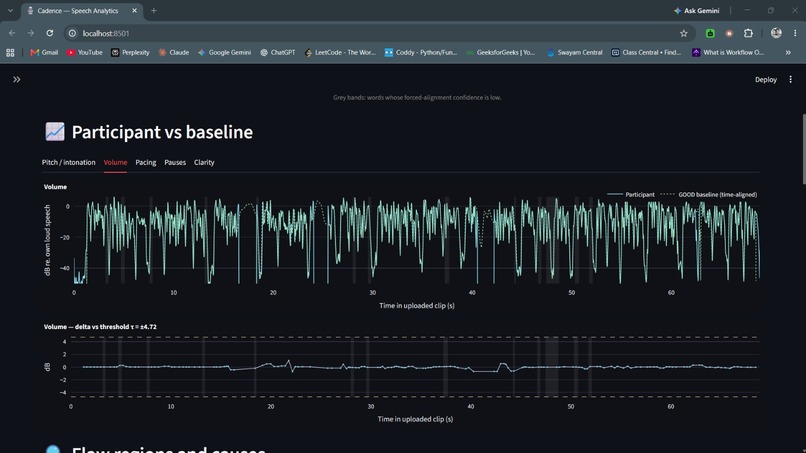Switch to the Pitch / intonation tab
This screenshot has height=453, width=806.
[x=68, y=162]
